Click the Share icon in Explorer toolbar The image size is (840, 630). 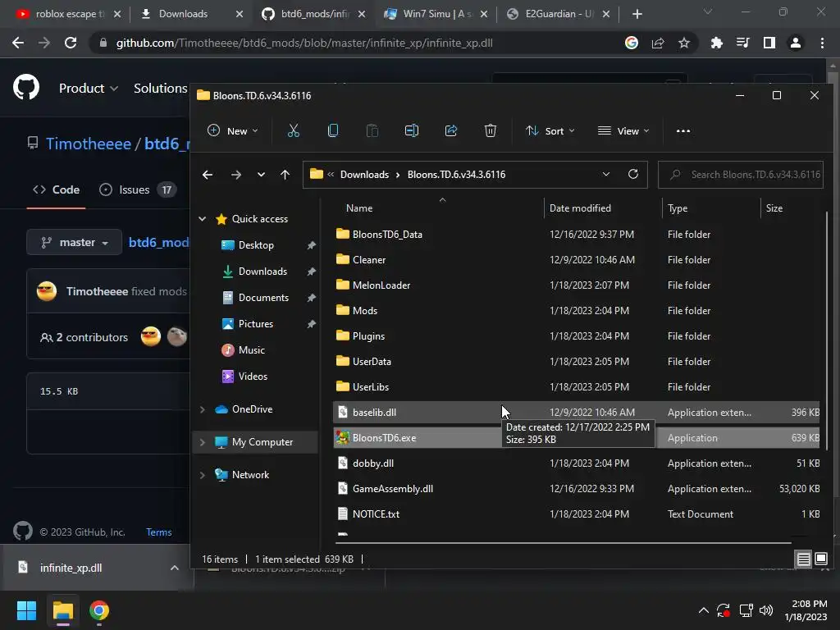451,130
